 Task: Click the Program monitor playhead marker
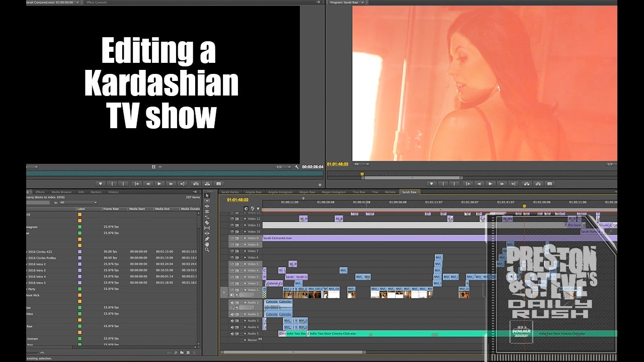click(x=362, y=174)
